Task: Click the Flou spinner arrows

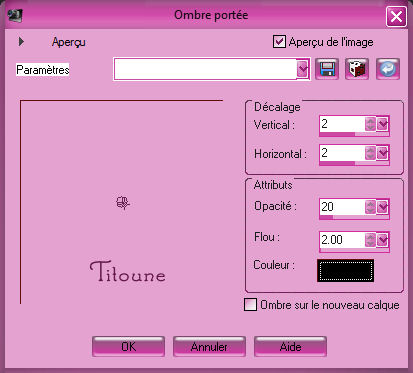Action: point(370,239)
